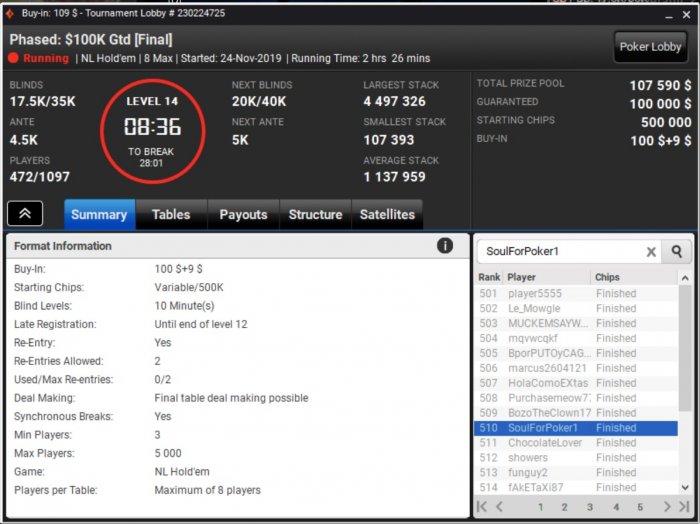
Task: Open the Structure tab
Action: pos(315,215)
